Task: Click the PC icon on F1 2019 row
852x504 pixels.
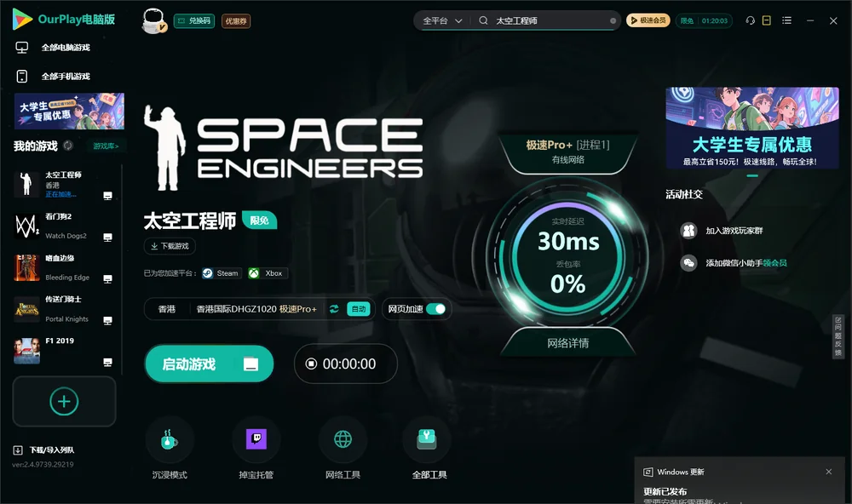Action: (x=107, y=363)
